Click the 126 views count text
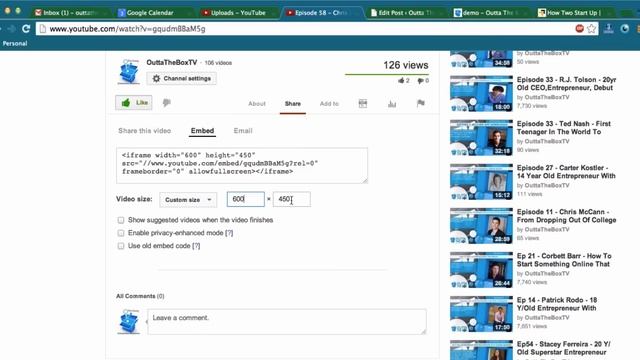 [406, 65]
